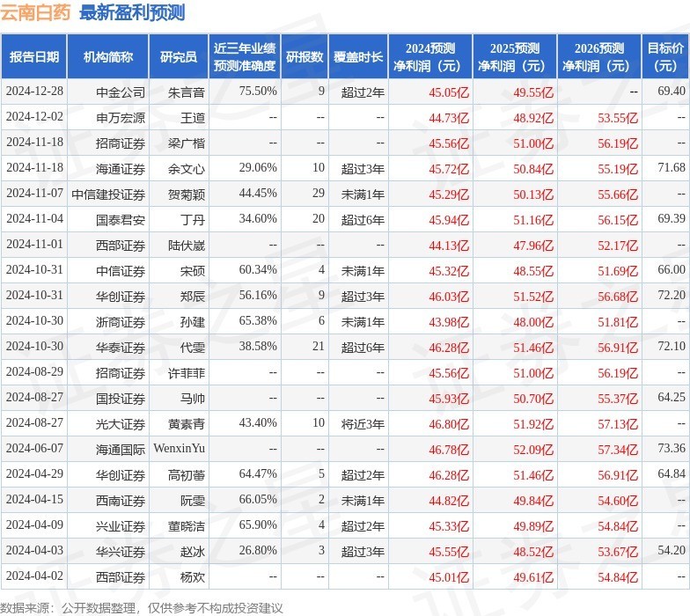
Task: Click the 2024-12-28 report date cell
Action: (x=34, y=92)
